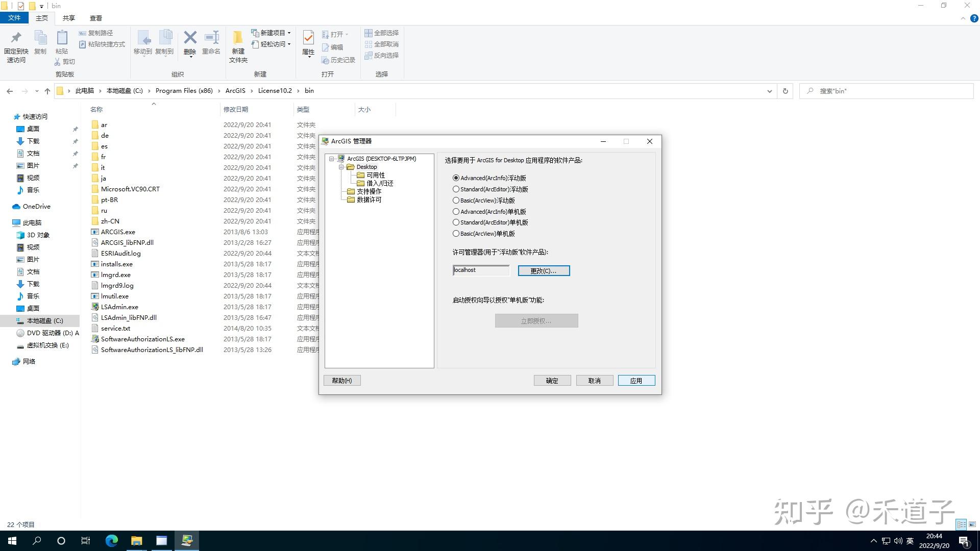Expand recent locations dropdown arrow

[x=37, y=91]
